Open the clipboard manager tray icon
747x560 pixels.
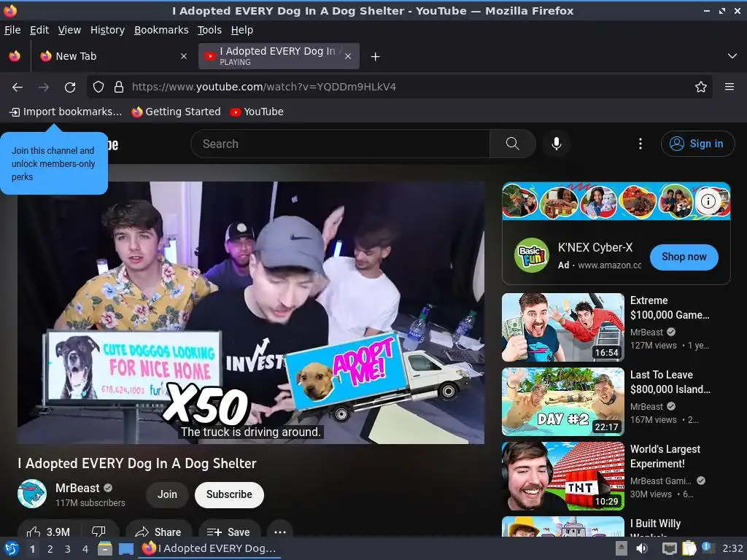click(689, 548)
